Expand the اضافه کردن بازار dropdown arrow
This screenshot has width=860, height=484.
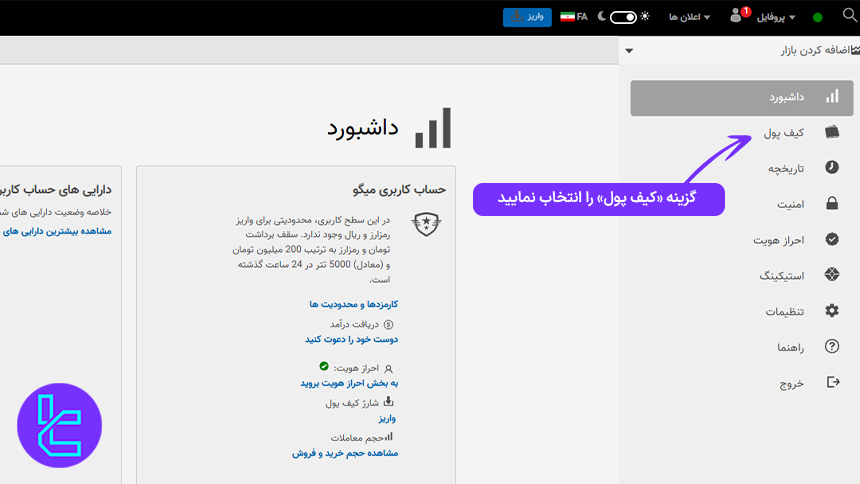(629, 50)
